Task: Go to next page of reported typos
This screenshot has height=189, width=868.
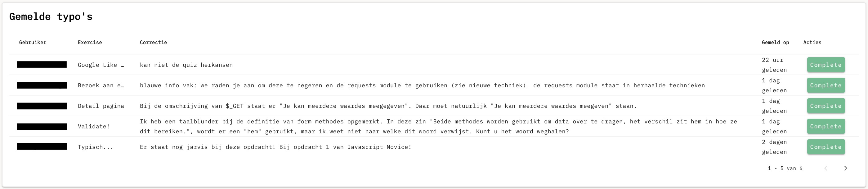Action: 845,168
